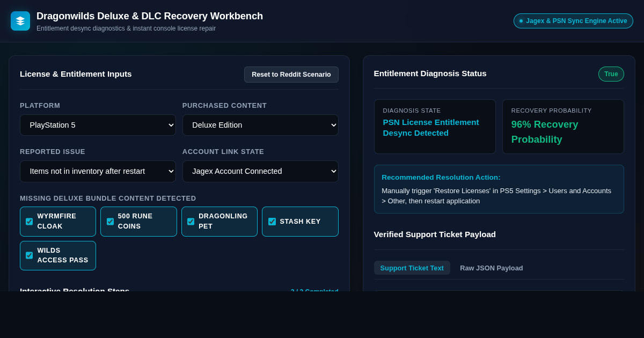This screenshot has height=338, width=644.
Task: Click the Dragonwilds Deluxe & DLC Recovery Workbench title
Action: pyautogui.click(x=150, y=16)
